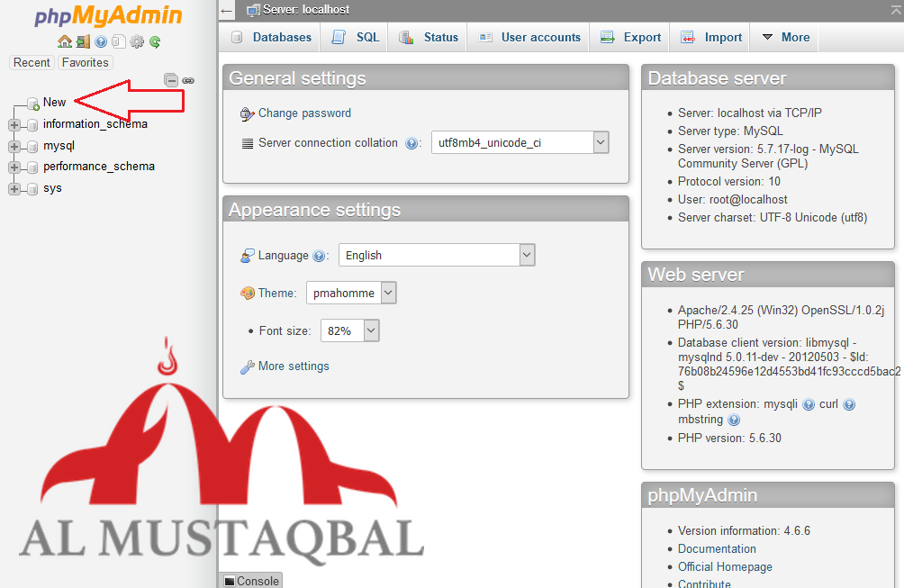The width and height of the screenshot is (904, 588).
Task: Refresh the navigation panel with green arrow icon
Action: (x=154, y=42)
